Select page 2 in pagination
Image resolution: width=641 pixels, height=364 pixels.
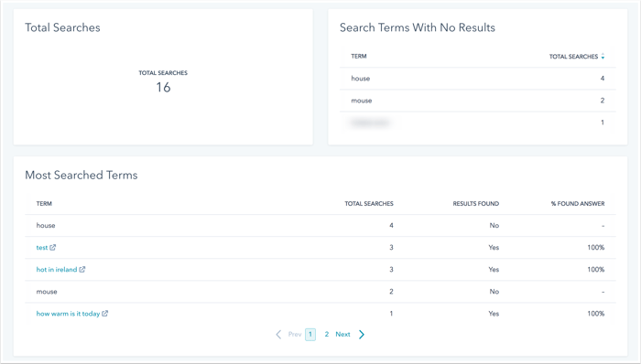(327, 334)
